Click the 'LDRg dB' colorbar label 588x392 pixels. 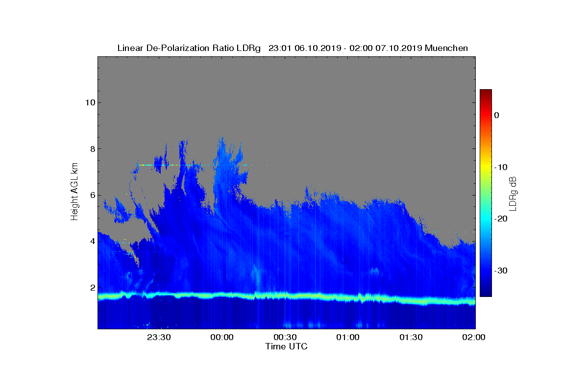click(513, 195)
